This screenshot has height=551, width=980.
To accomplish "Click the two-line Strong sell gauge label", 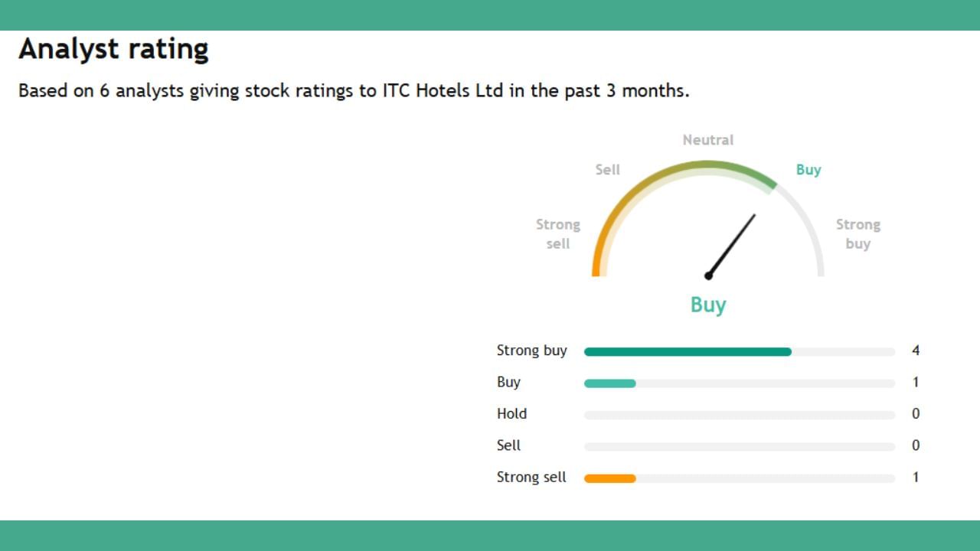I will click(x=558, y=234).
